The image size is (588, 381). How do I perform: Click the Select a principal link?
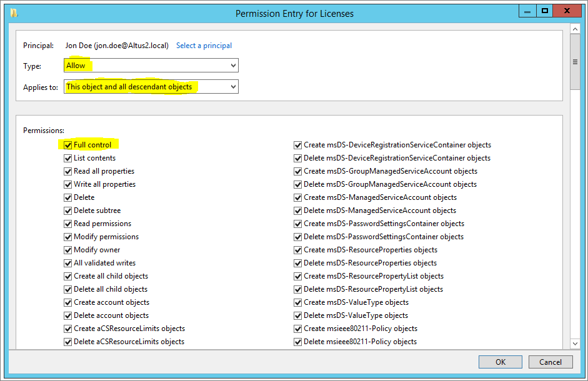click(204, 46)
